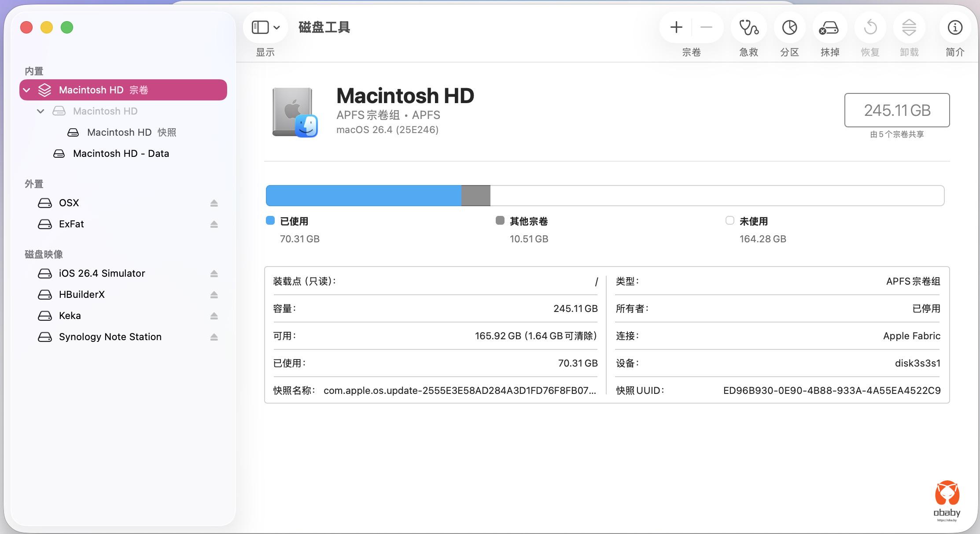980x534 pixels.
Task: Collapse the Macintosh HD volume group
Action: 27,90
